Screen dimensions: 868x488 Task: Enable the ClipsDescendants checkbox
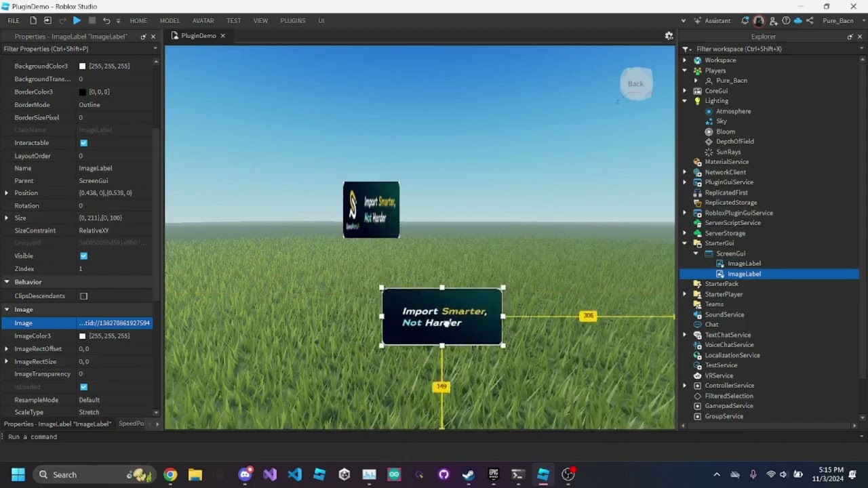tap(83, 296)
